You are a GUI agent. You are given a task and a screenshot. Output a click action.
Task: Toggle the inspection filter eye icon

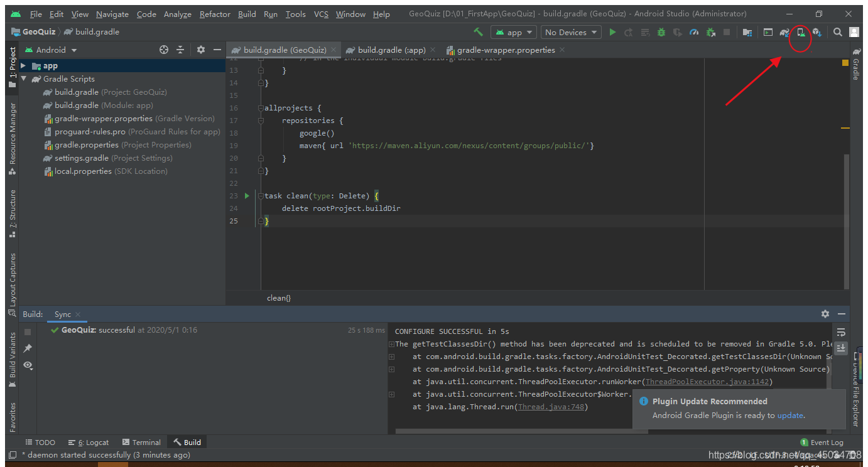28,365
